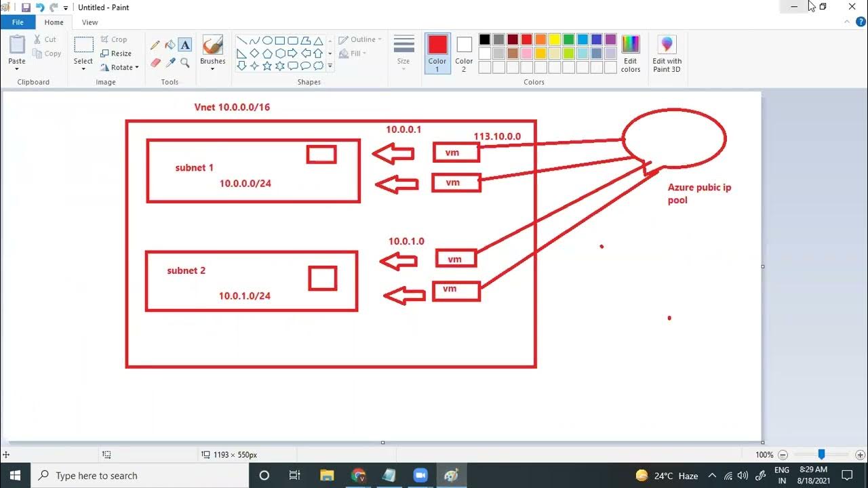Open the Size line-thickness dropdown
The image size is (868, 488).
[x=403, y=52]
